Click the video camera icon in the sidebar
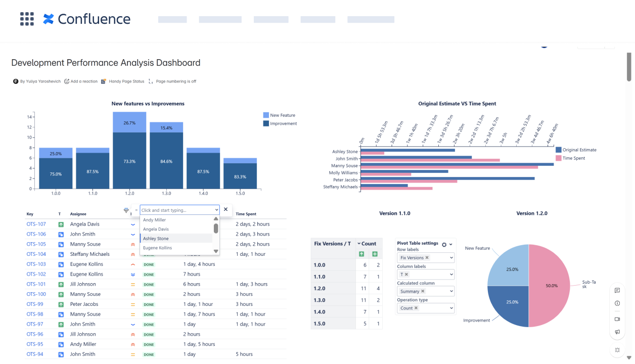635x364 pixels. [x=617, y=319]
